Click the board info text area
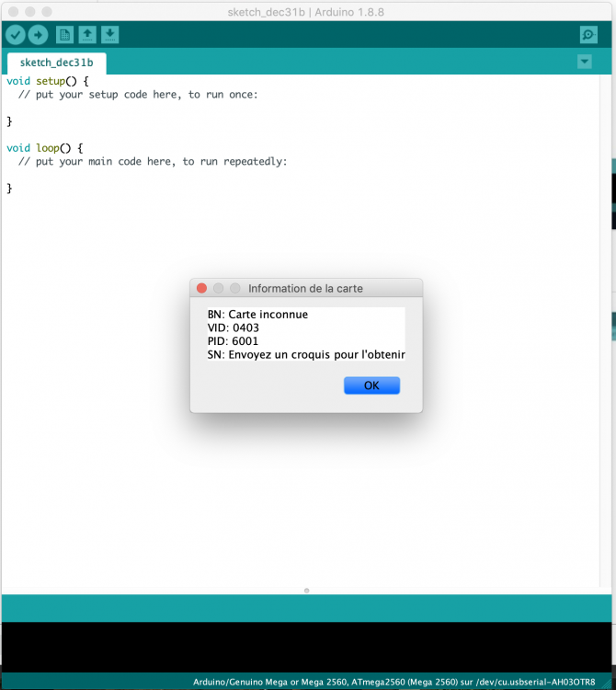Screen dimensions: 616x690 [306, 335]
